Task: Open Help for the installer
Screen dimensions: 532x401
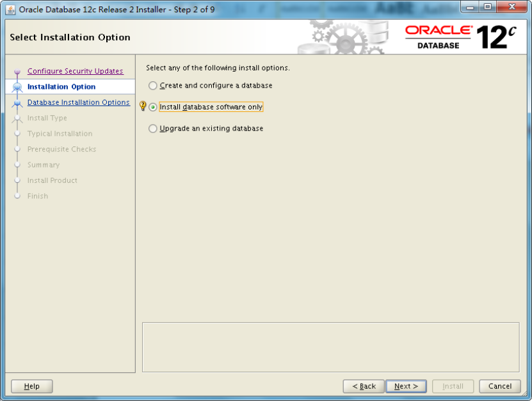Action: click(32, 386)
